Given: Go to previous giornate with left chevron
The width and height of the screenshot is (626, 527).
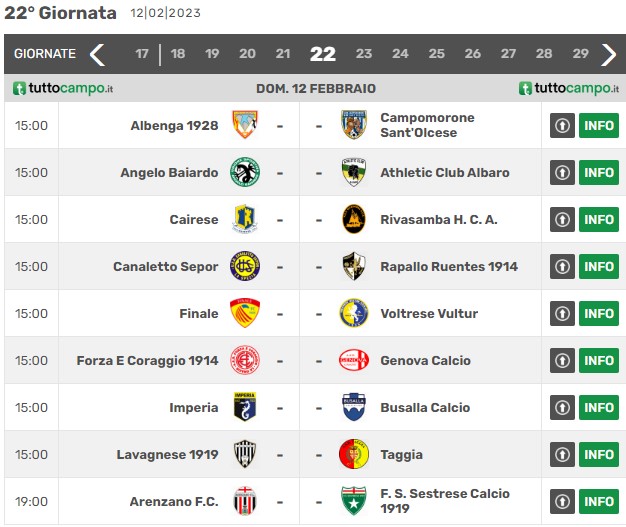Looking at the screenshot, I should coord(97,54).
